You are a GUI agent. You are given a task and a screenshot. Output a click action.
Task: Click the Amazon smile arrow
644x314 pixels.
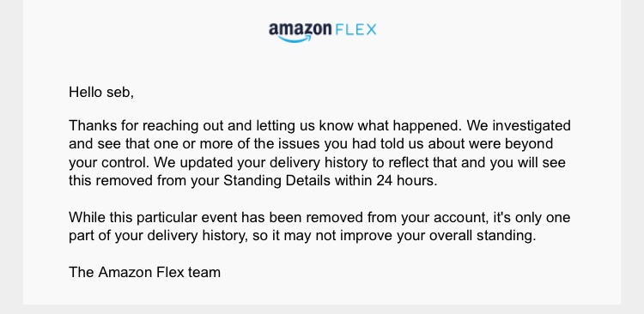[x=295, y=39]
